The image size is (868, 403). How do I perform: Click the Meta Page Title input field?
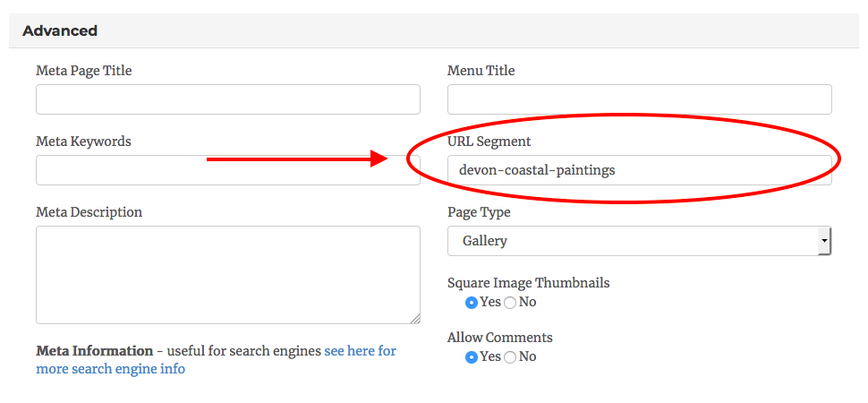pyautogui.click(x=227, y=99)
